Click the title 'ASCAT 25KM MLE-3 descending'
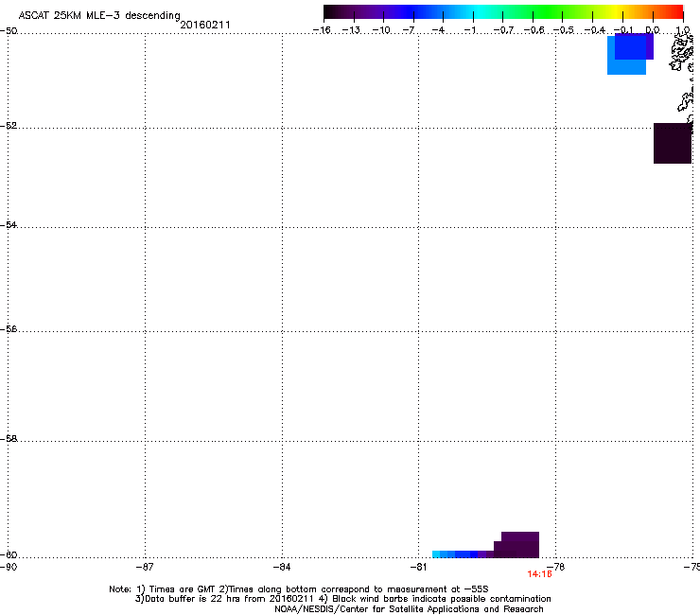 [x=99, y=15]
